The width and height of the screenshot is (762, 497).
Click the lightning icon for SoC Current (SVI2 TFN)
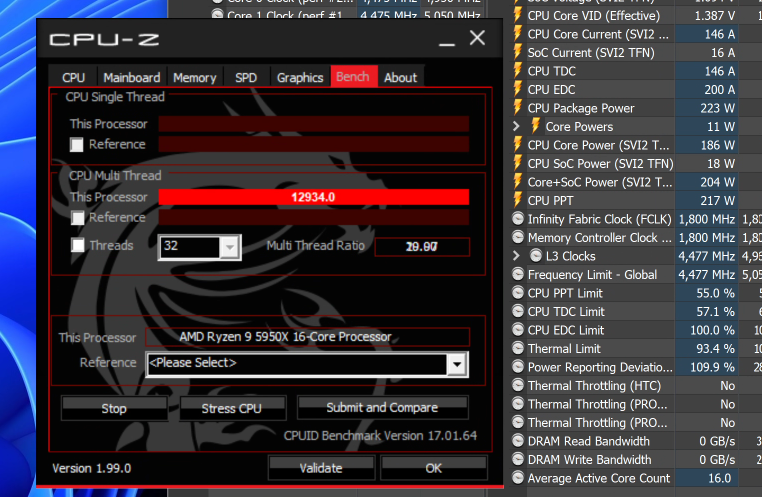pyautogui.click(x=518, y=52)
